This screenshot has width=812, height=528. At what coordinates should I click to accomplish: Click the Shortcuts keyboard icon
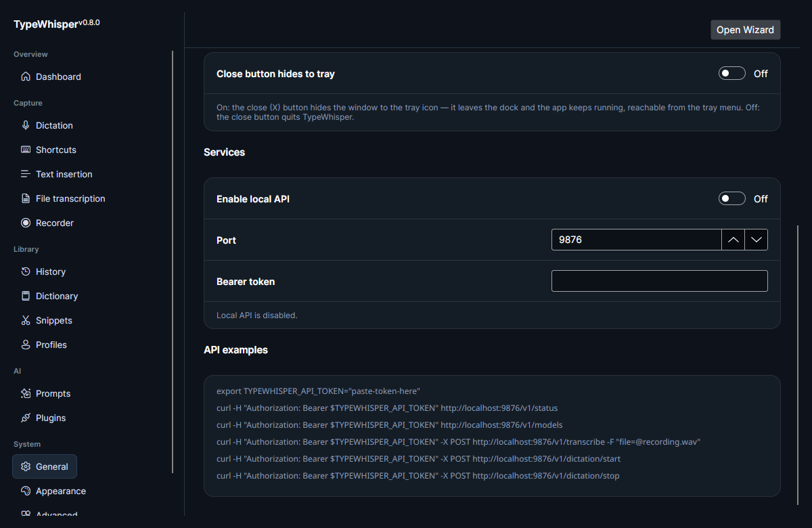[26, 150]
